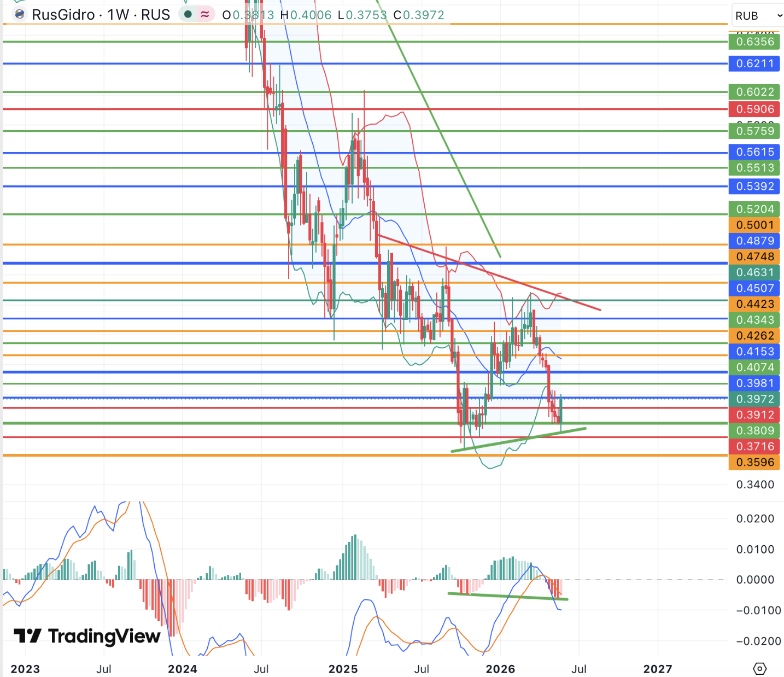Select the 0.4507 blue price label
784x677 pixels.
coord(755,288)
